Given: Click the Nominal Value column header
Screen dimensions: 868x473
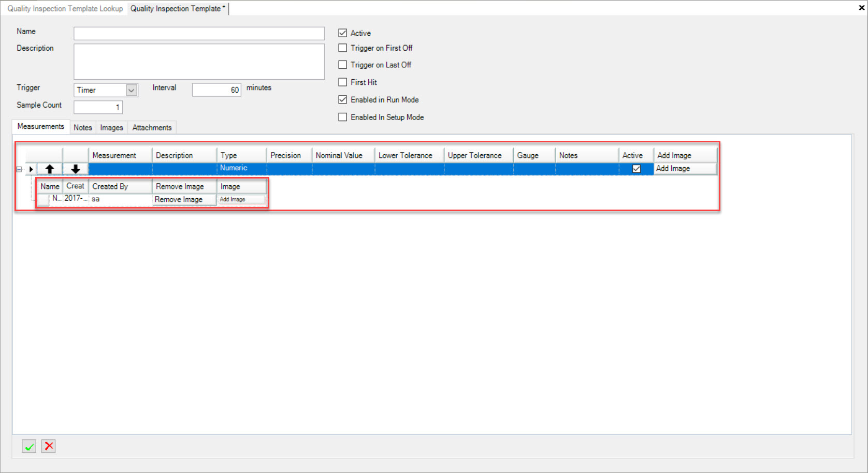Looking at the screenshot, I should pos(343,155).
